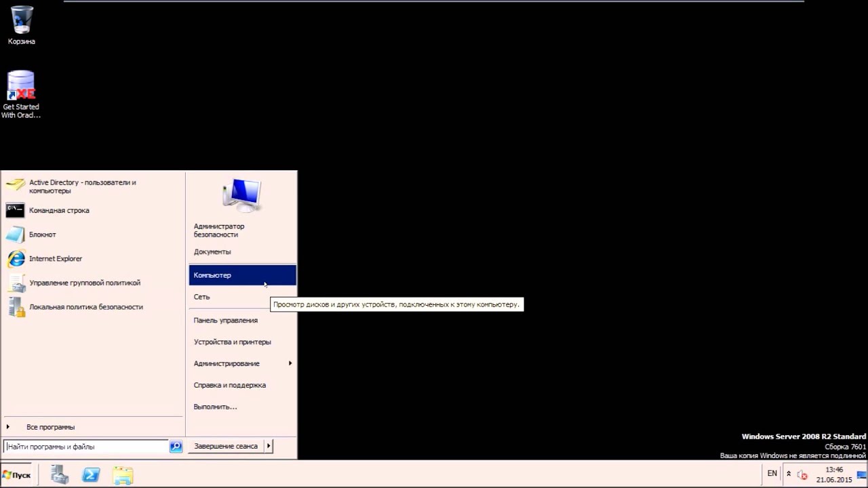Open the Выполнить... run dialog
Image resolution: width=868 pixels, height=488 pixels.
coord(215,407)
